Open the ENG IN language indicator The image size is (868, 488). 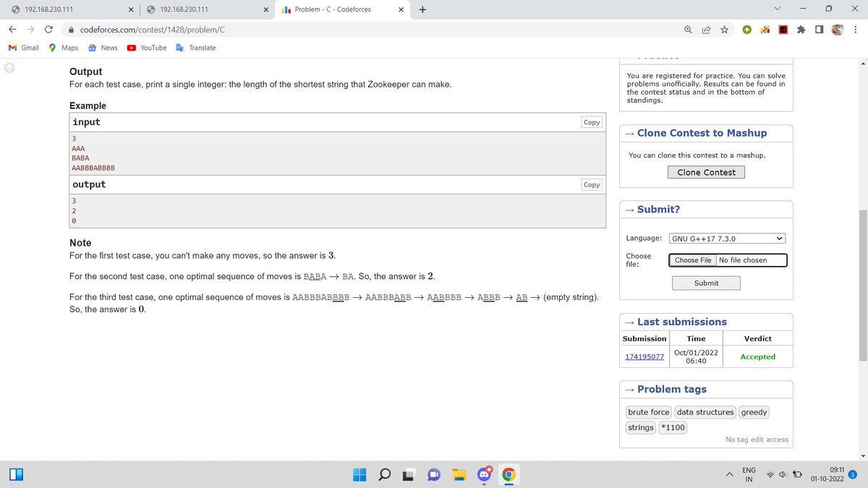(749, 475)
